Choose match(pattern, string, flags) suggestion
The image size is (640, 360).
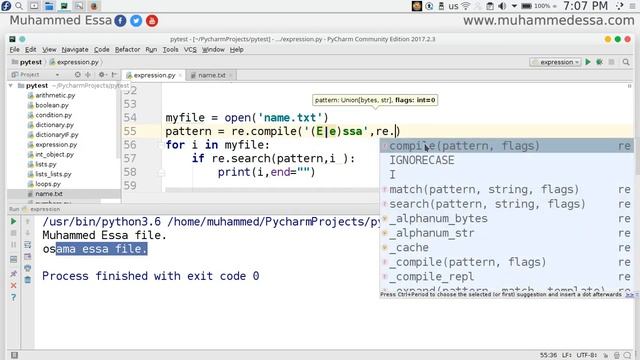click(507, 189)
